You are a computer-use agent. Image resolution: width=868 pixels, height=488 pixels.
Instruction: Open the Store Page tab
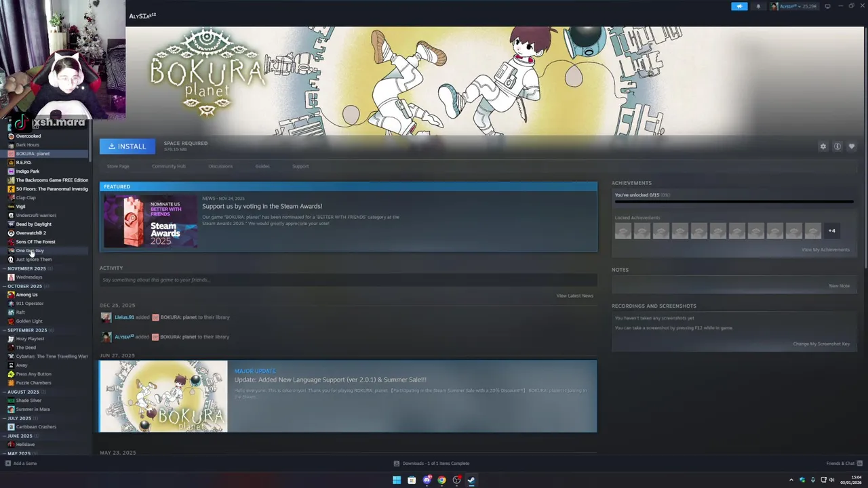click(118, 166)
